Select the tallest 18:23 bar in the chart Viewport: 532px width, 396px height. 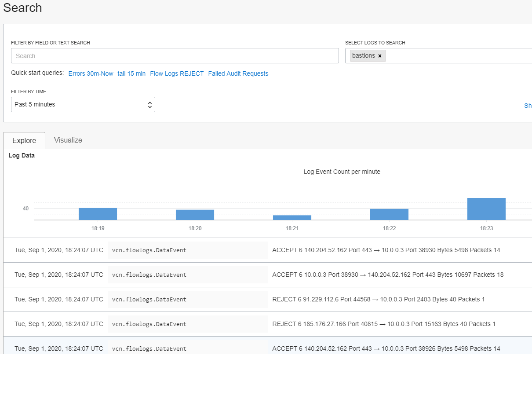[486, 209]
